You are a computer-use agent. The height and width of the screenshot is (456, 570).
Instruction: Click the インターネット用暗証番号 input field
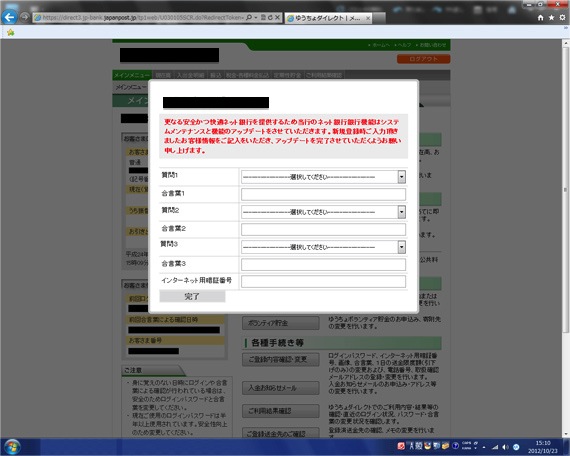click(x=323, y=281)
